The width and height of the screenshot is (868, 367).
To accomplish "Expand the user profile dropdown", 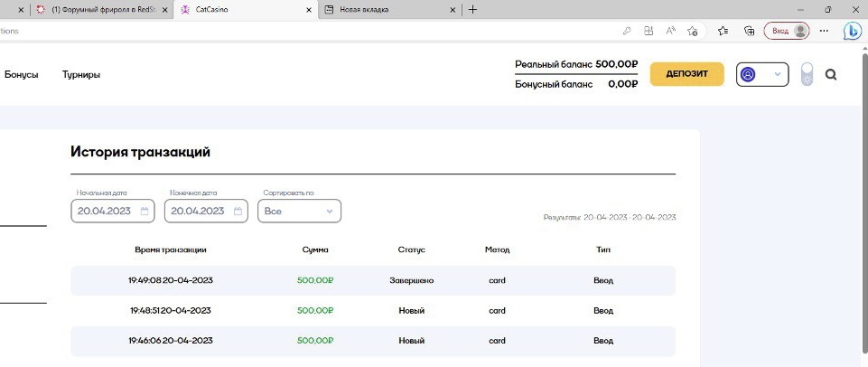I will click(x=762, y=74).
